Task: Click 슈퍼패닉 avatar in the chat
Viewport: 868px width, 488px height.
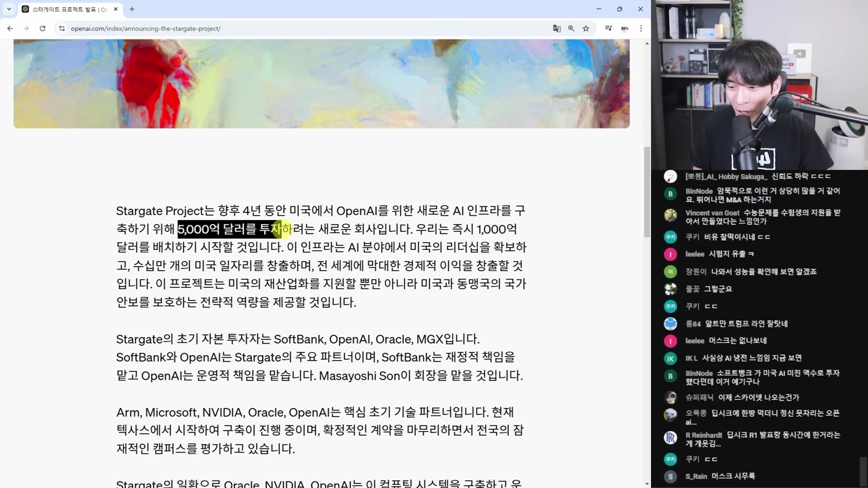Action: [x=670, y=398]
